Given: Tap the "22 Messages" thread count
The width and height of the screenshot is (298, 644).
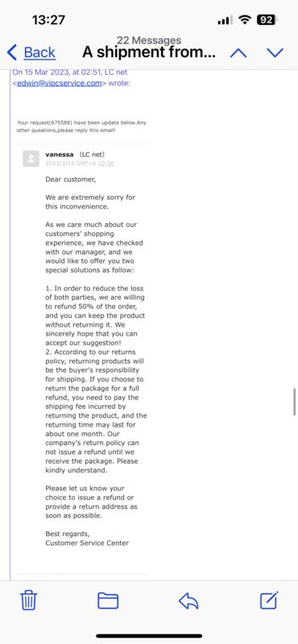Looking at the screenshot, I should click(149, 40).
